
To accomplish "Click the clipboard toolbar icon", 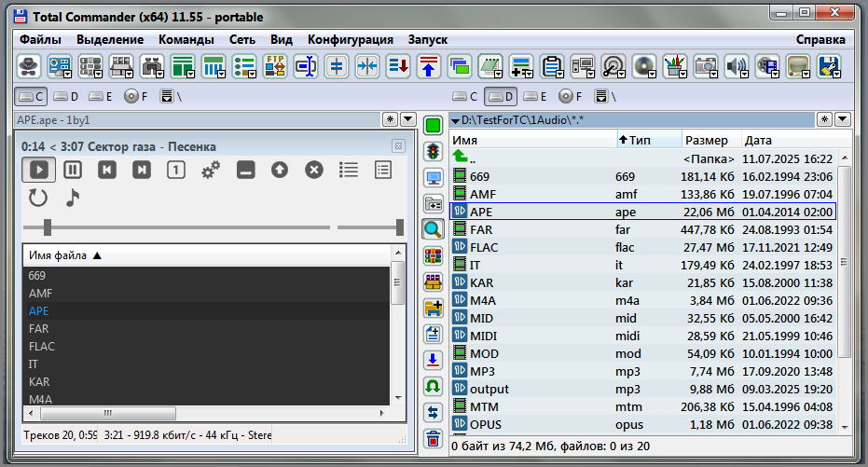I will pyautogui.click(x=551, y=67).
